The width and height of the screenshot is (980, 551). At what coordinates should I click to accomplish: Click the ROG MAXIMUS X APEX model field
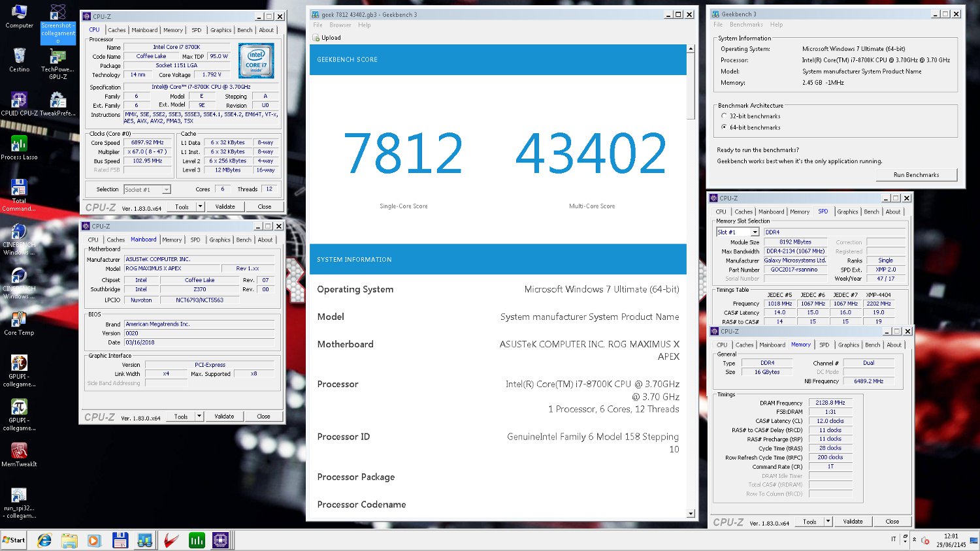click(x=172, y=268)
